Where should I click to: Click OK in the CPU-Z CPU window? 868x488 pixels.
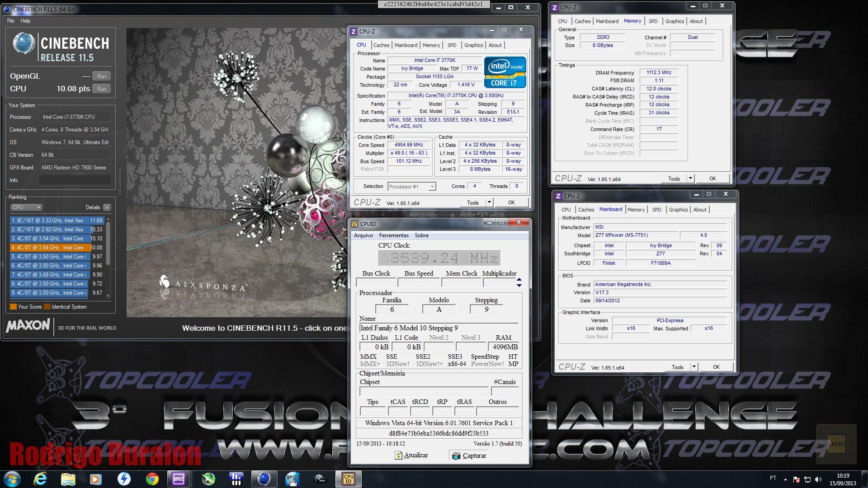(511, 202)
